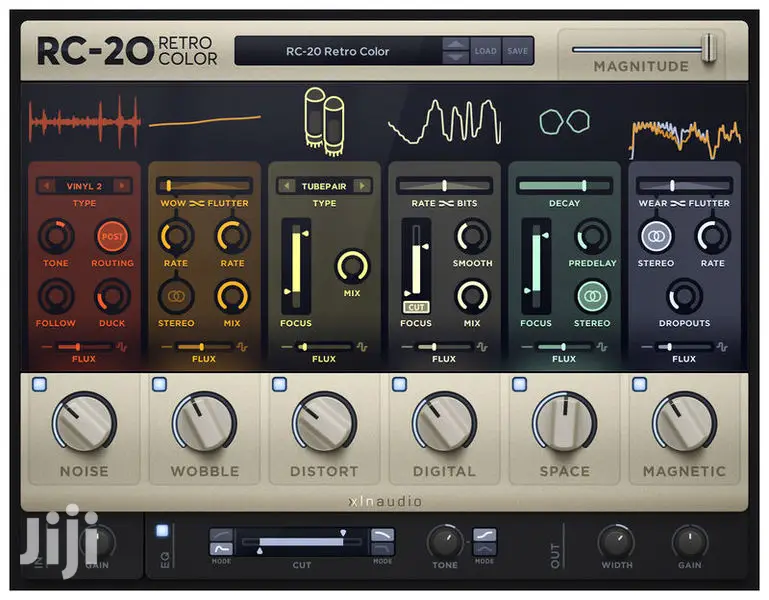Image resolution: width=769 pixels, height=600 pixels.
Task: Click the MAGNITUDE slider handle
Action: coord(709,48)
